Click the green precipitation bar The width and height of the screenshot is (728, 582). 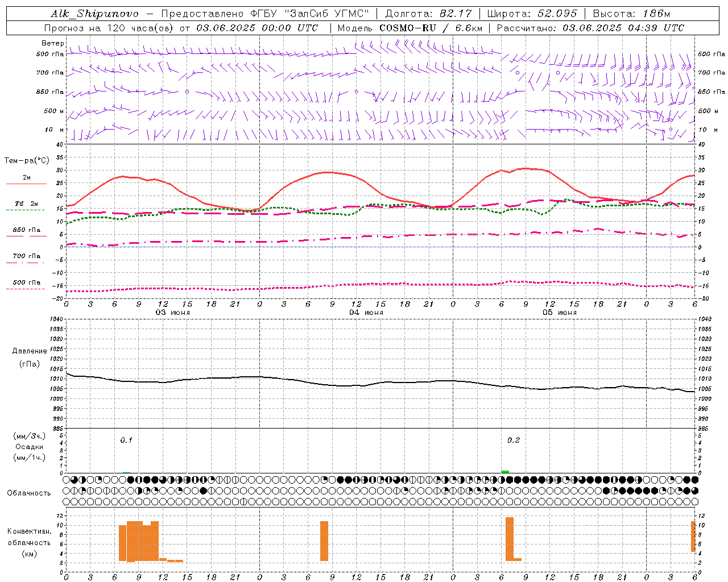505,472
